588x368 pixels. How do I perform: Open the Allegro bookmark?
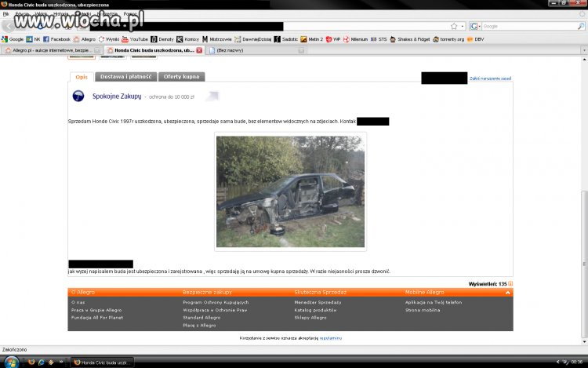[x=85, y=39]
